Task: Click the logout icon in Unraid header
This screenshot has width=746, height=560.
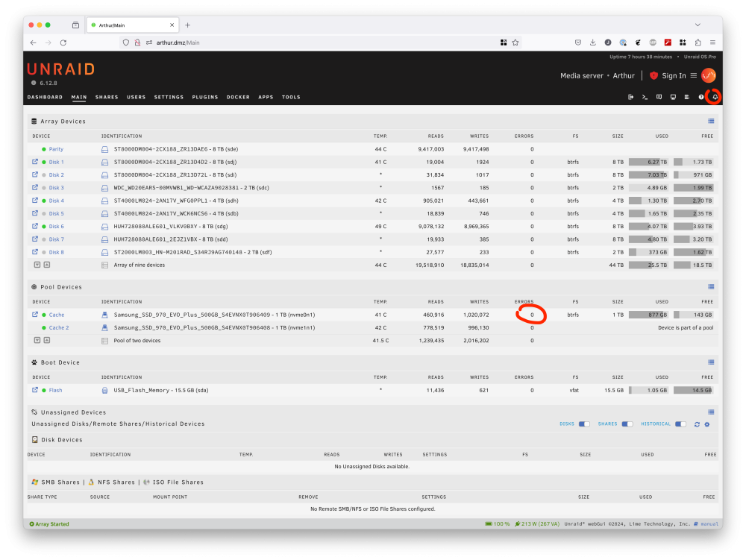Action: (631, 97)
